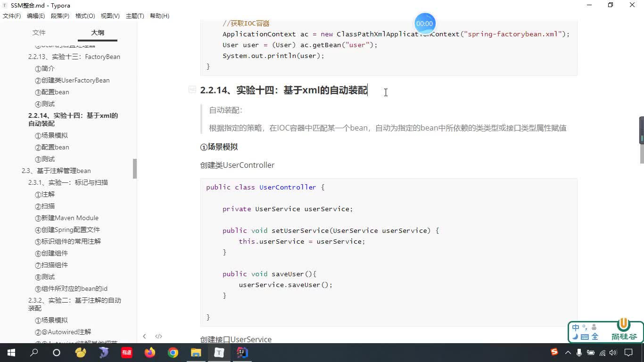This screenshot has height=362, width=644.
Task: Go to outline item 2.3、基于注解管理bean
Action: (x=56, y=171)
